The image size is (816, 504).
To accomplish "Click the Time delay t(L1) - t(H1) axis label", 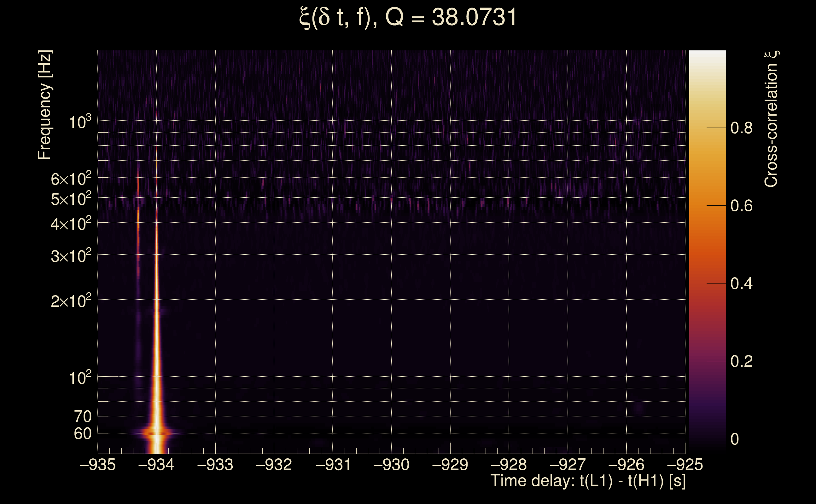I will (588, 481).
